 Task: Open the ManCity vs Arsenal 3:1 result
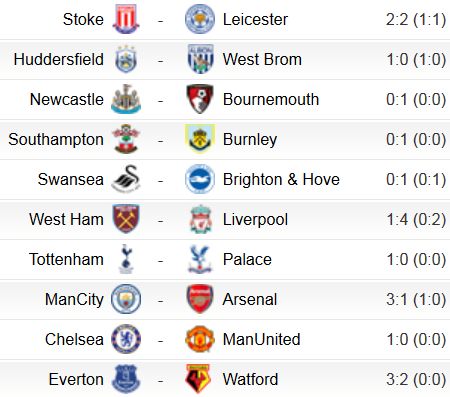[416, 299]
